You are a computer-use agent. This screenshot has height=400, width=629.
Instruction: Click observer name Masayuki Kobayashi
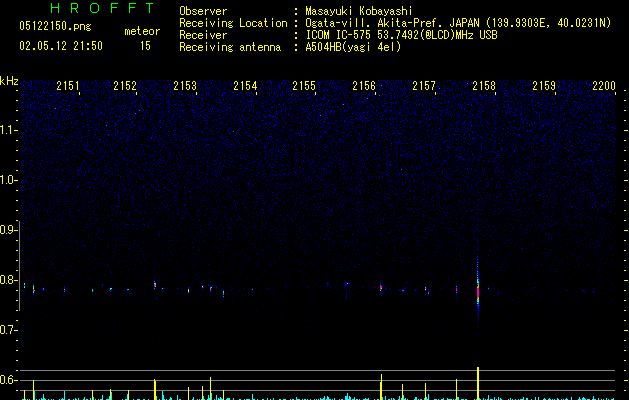[x=359, y=11]
